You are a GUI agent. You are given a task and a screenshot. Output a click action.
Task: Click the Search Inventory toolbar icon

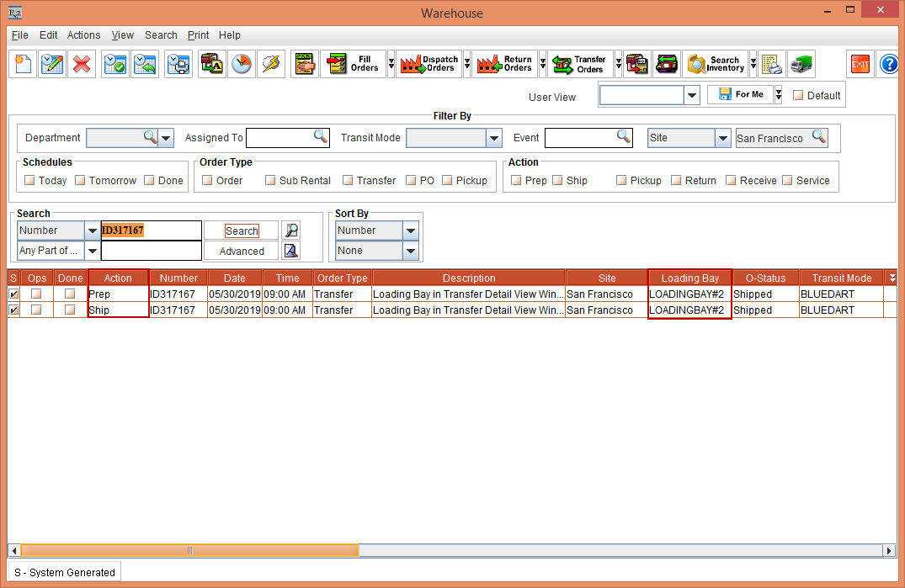pos(716,65)
